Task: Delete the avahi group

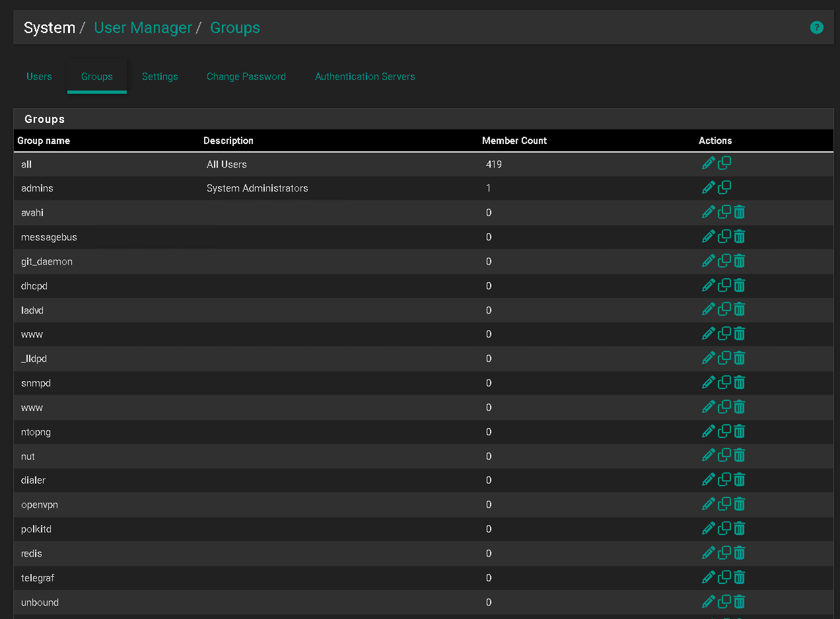Action: (740, 212)
